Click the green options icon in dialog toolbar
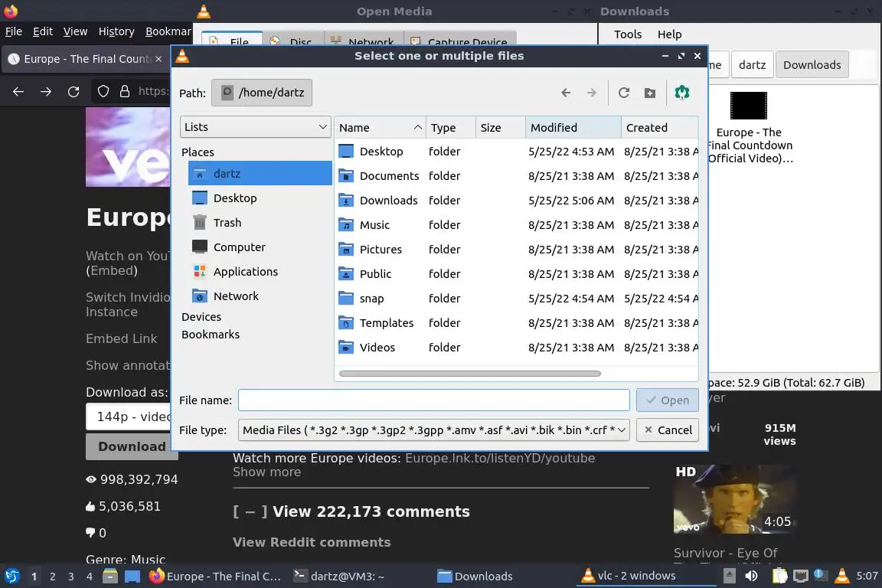 coord(681,93)
